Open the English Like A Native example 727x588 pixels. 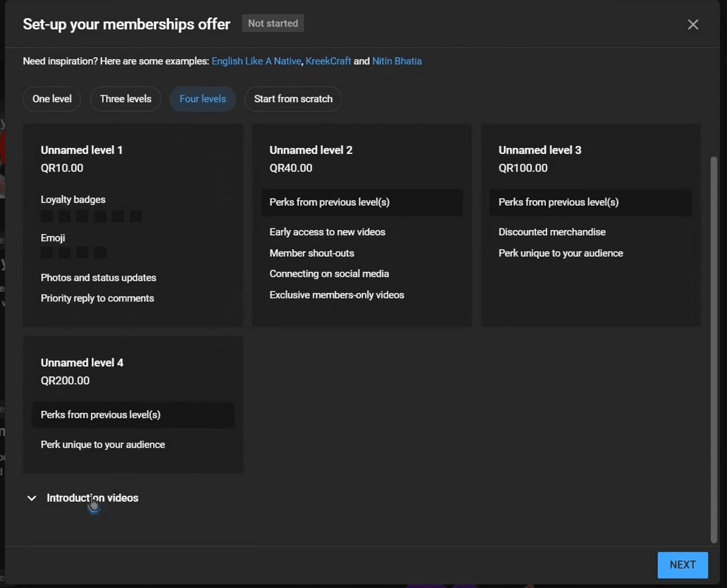tap(256, 61)
